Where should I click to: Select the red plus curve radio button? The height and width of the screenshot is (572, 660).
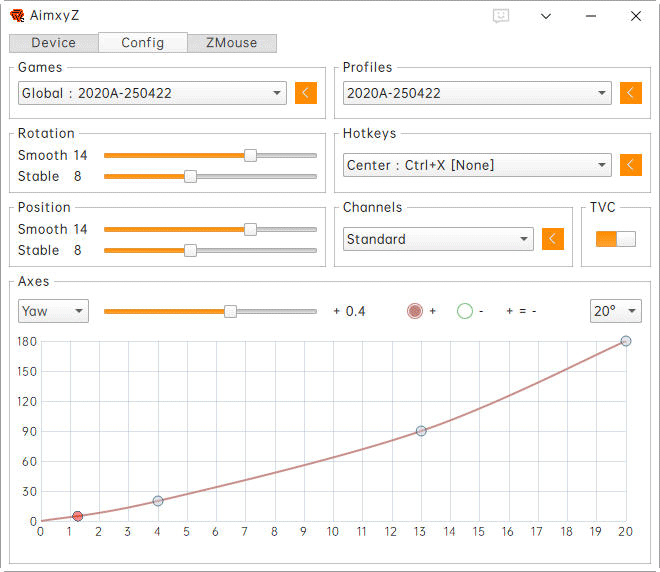[415, 311]
